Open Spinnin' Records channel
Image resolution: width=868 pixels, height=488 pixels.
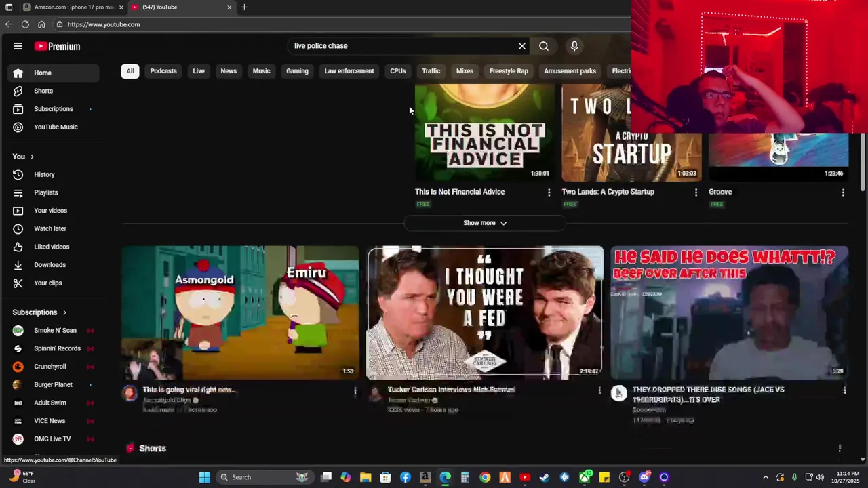[x=54, y=348]
